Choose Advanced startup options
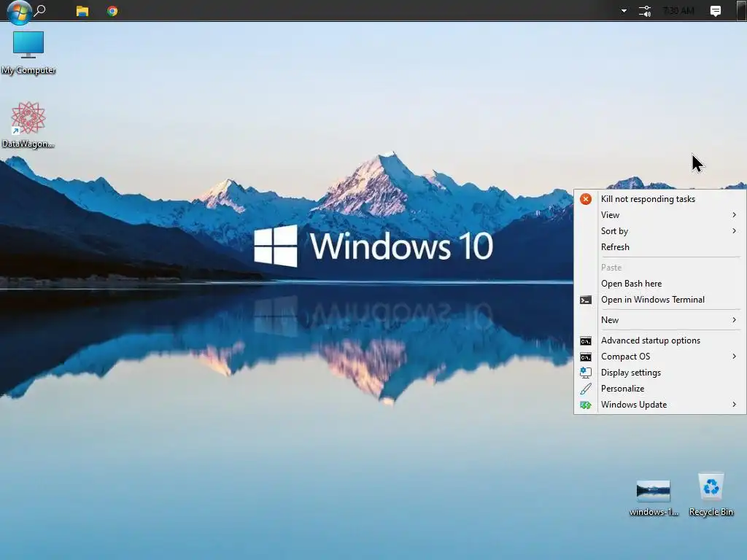The image size is (747, 560). (x=659, y=341)
